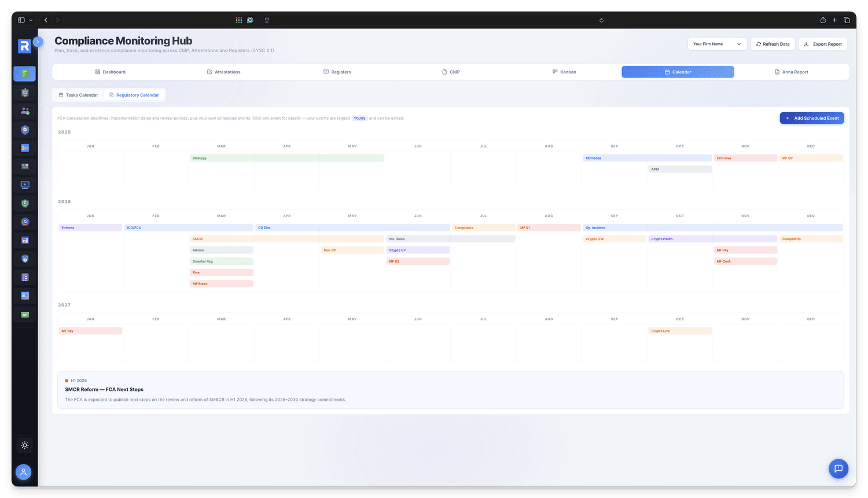
Task: Open the video screen training sidebar icon
Action: point(25,185)
